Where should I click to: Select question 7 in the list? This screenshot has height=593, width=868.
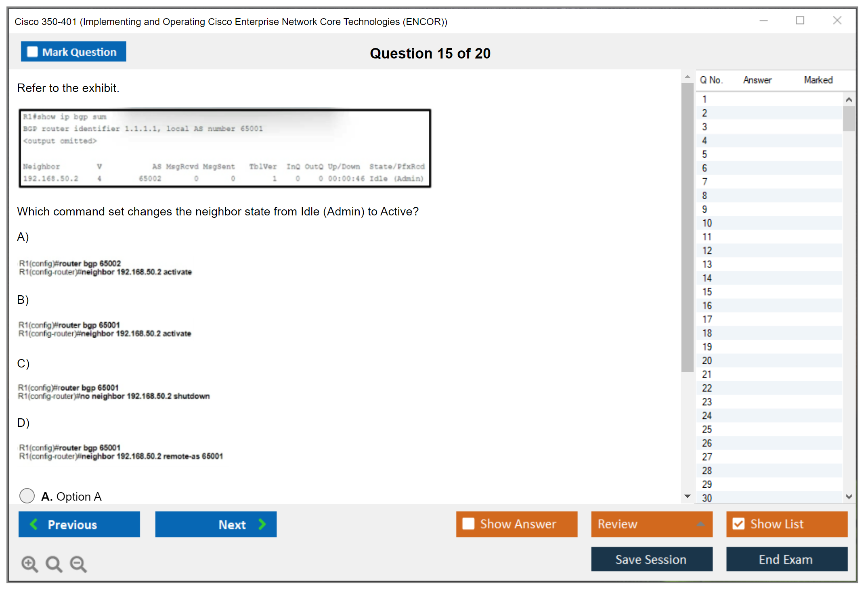[704, 182]
